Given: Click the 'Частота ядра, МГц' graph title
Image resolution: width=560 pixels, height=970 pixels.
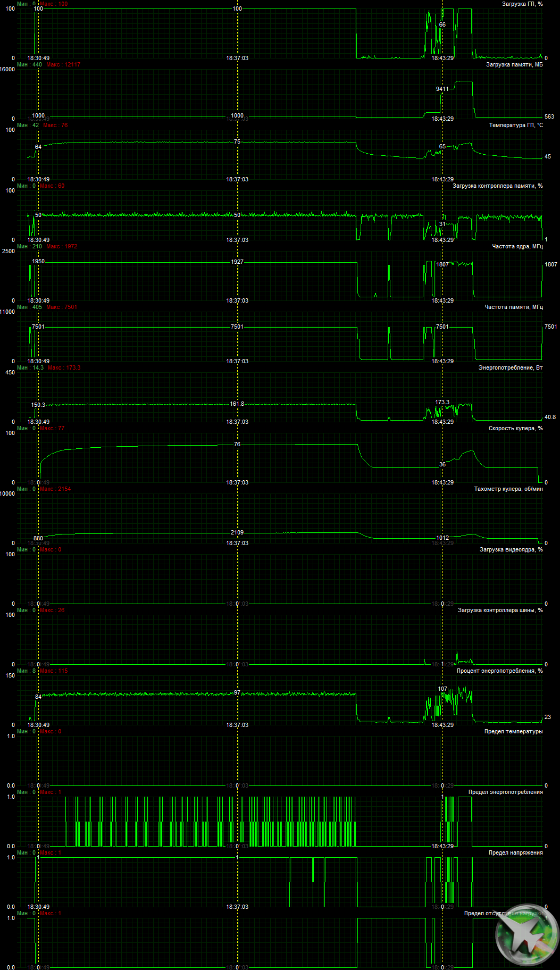Looking at the screenshot, I should 517,246.
